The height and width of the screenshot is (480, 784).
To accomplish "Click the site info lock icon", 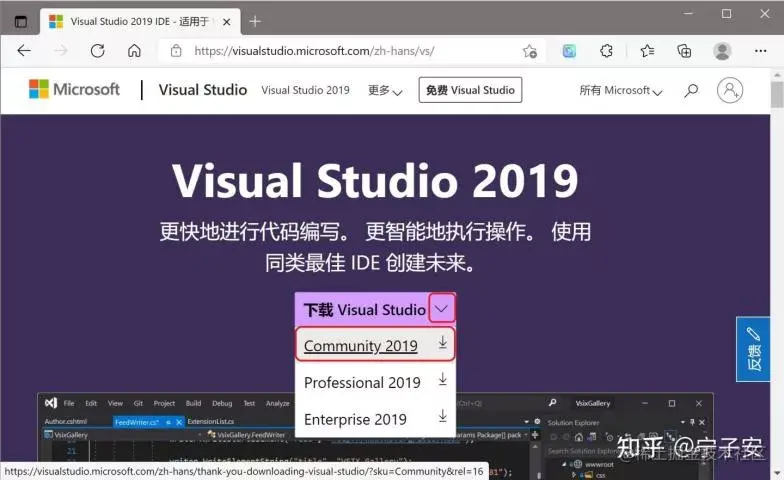I will (176, 50).
